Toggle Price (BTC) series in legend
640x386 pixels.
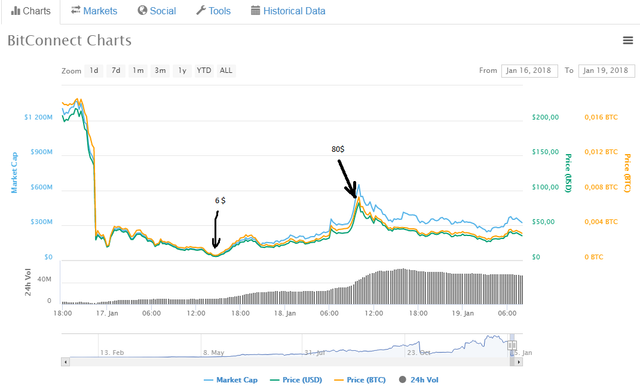[360, 380]
